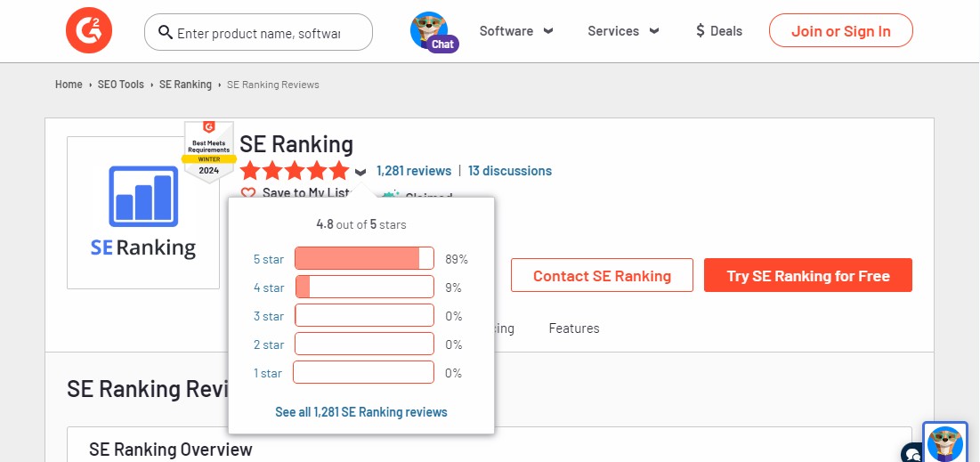Click the SE Ranking product logo
The image size is (980, 462).
point(143,213)
